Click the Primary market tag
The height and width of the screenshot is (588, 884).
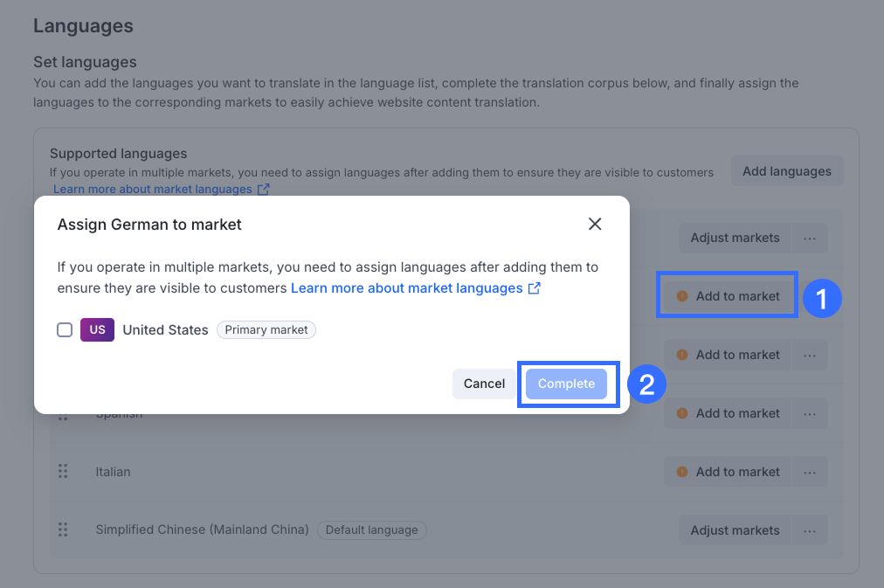[266, 330]
